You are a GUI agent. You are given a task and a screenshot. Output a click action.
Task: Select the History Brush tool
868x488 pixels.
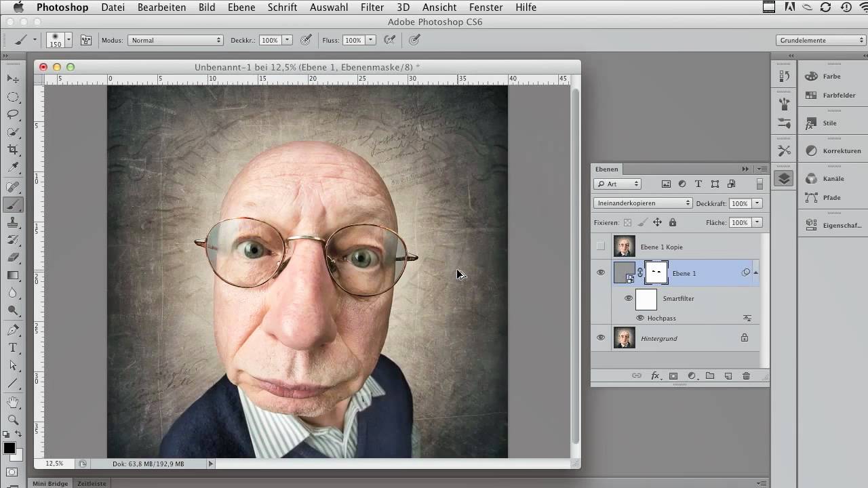pyautogui.click(x=13, y=240)
